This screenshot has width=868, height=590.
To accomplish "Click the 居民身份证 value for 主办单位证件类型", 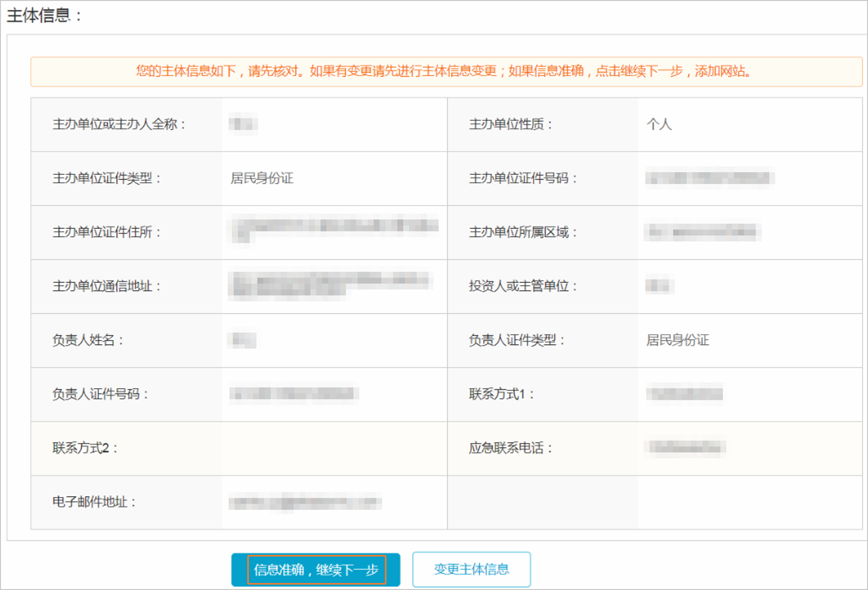I will tap(262, 178).
